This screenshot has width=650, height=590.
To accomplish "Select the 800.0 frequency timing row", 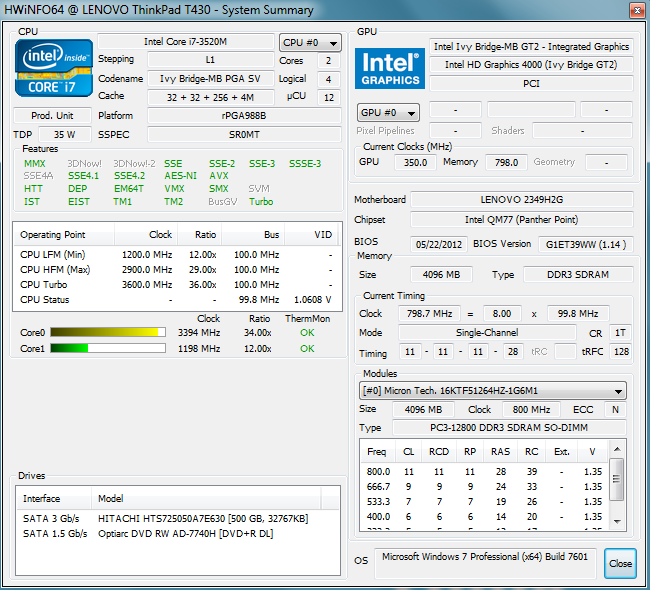I will click(484, 472).
